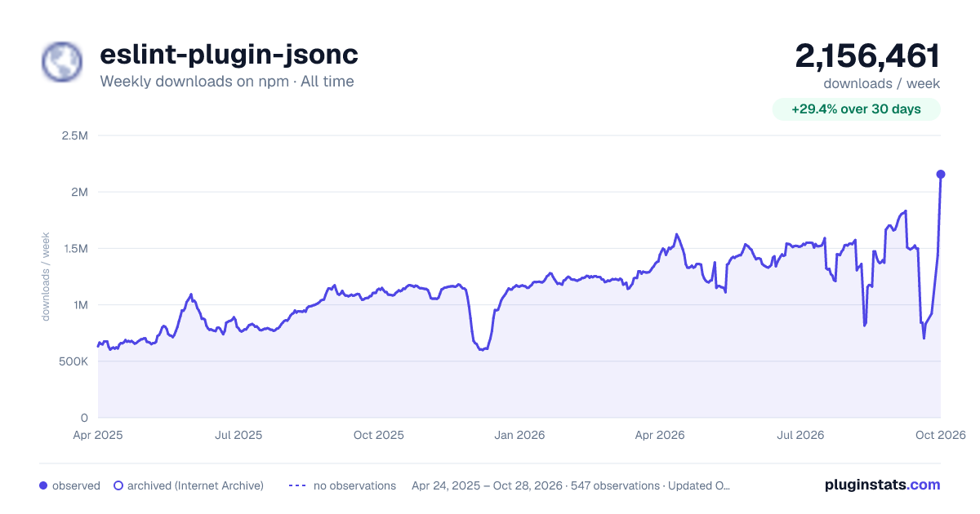Click the dashed 'no observations' legend line
This screenshot has height=514, width=980.
coord(297,485)
